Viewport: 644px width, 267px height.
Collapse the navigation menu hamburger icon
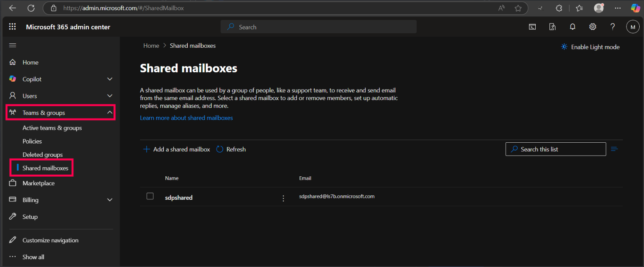[x=13, y=45]
